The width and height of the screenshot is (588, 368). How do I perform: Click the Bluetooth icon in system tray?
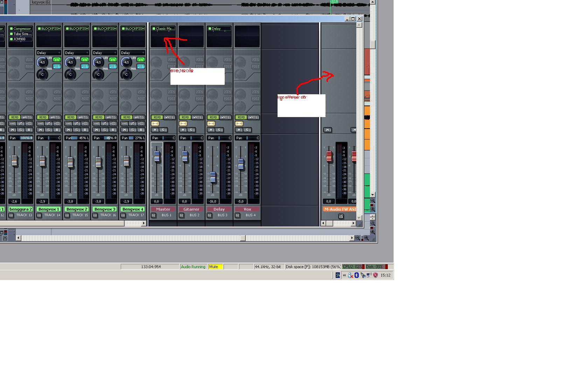[357, 275]
